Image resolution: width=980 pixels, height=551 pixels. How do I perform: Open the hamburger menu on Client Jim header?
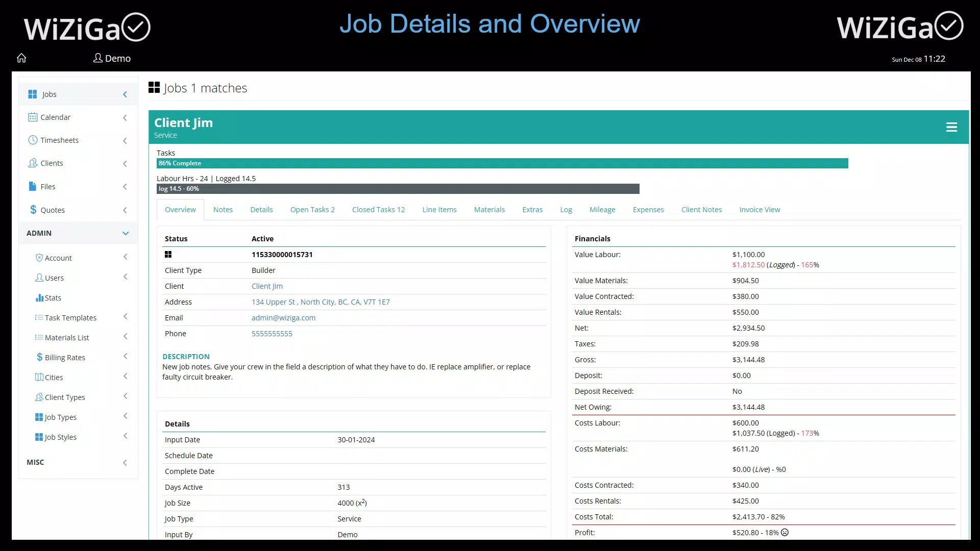click(x=951, y=127)
